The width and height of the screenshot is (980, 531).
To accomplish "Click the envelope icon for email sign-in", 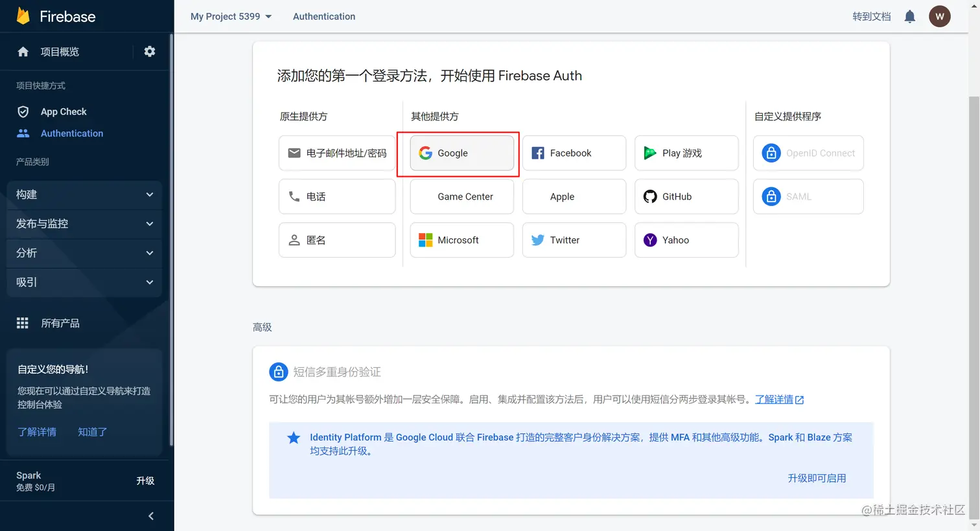I will tap(294, 153).
